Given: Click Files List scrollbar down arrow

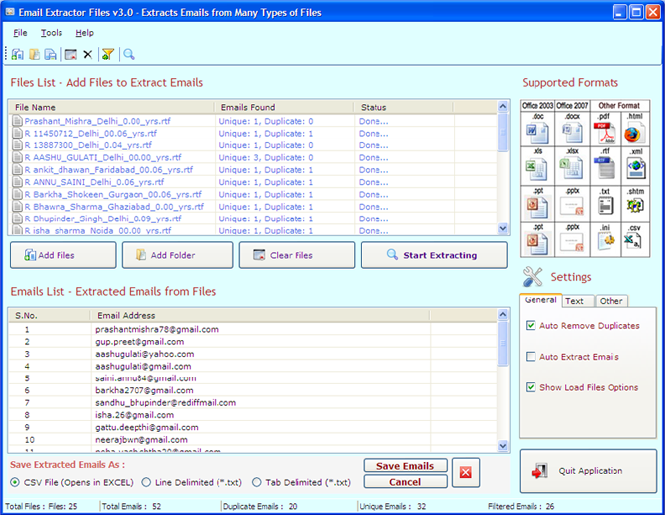Looking at the screenshot, I should pyautogui.click(x=503, y=228).
